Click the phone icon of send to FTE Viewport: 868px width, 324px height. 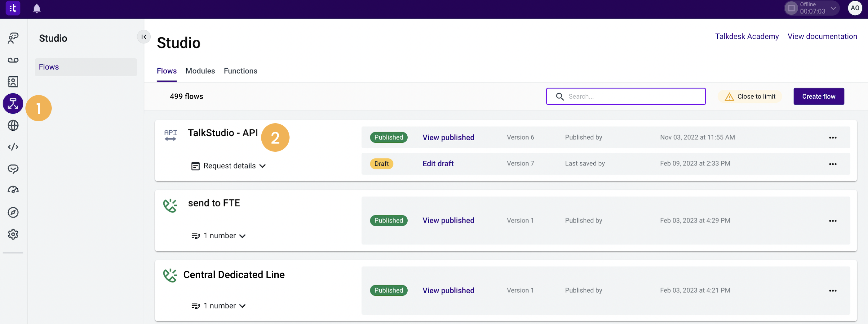coord(170,205)
